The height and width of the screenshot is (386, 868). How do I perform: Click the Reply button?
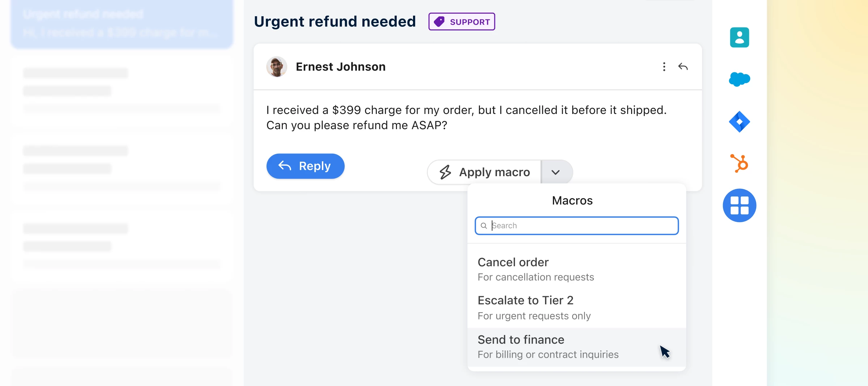tap(305, 166)
